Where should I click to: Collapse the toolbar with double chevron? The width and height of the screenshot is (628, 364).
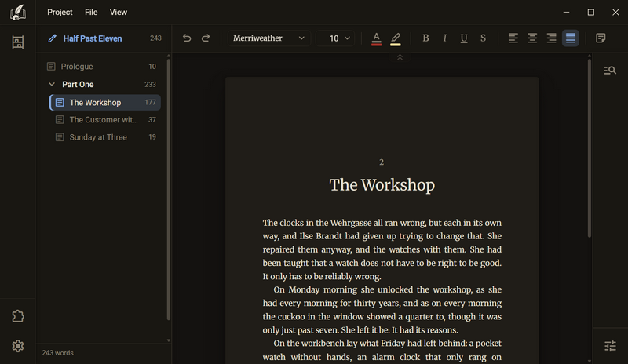point(400,58)
